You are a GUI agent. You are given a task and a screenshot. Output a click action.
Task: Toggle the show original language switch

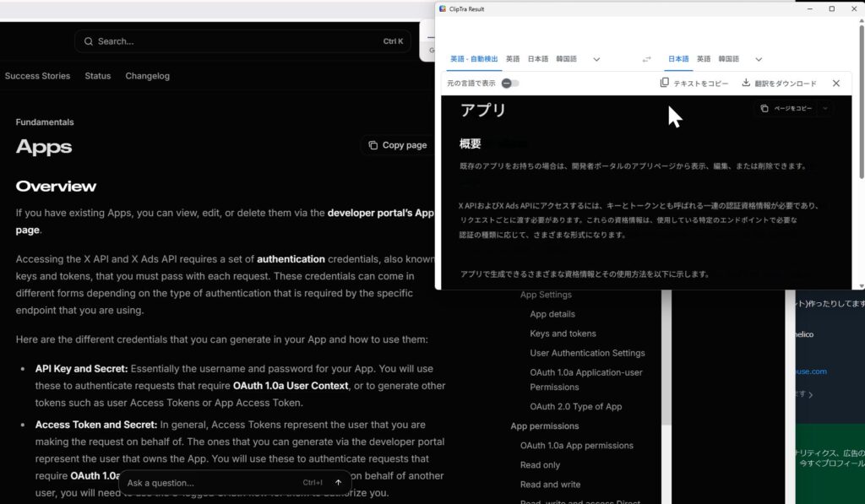tap(509, 83)
